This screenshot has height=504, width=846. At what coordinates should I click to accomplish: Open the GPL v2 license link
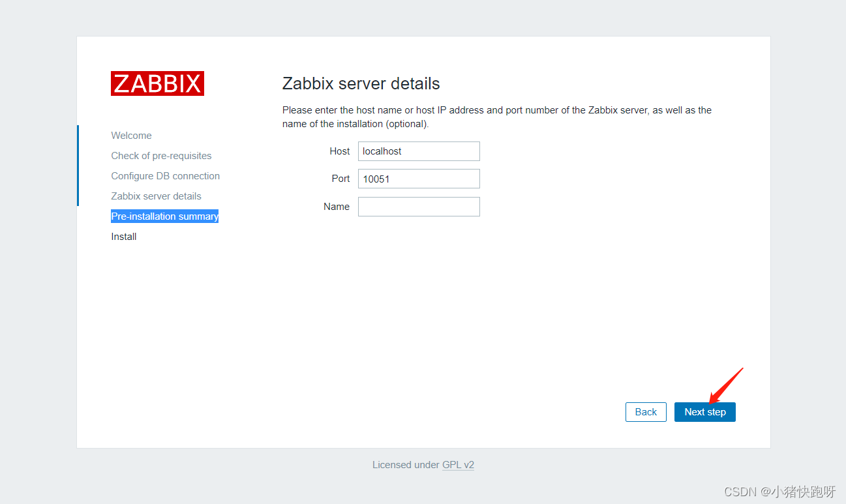(x=459, y=464)
